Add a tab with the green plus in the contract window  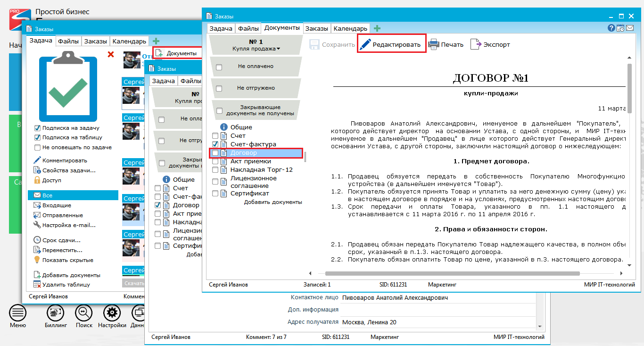coord(377,28)
